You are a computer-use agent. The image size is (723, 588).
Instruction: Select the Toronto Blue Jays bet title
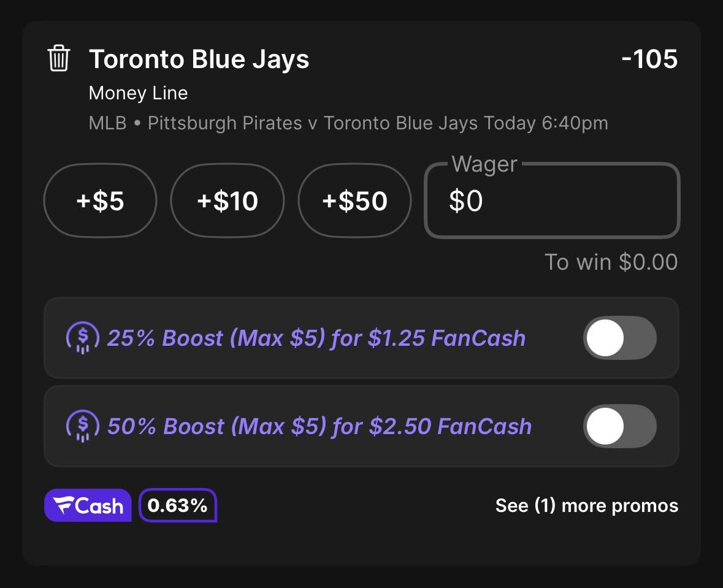(x=199, y=59)
